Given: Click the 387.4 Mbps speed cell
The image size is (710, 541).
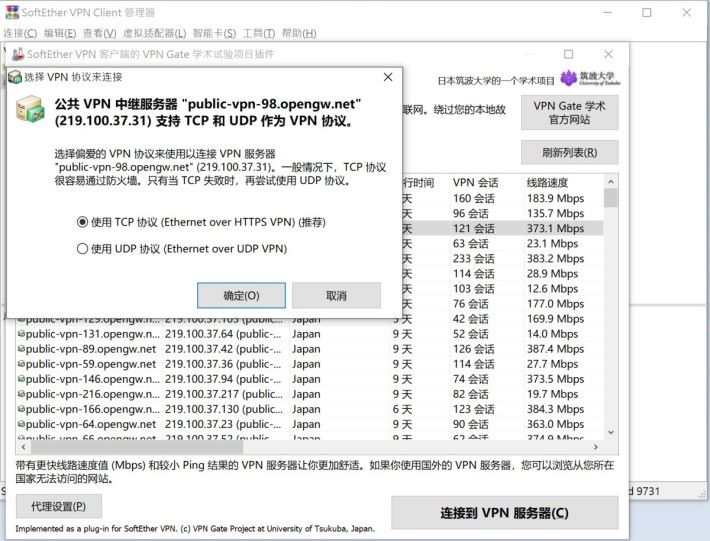Looking at the screenshot, I should pos(555,349).
